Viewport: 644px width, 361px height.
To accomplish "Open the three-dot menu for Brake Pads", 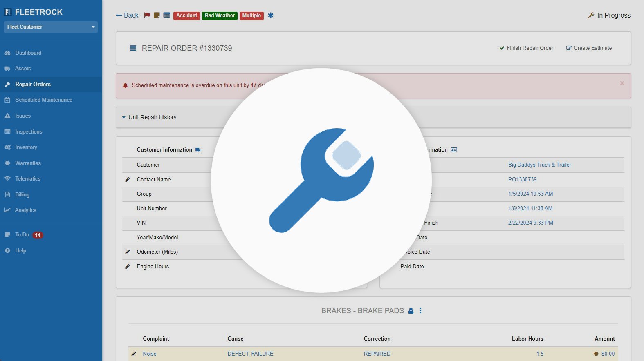I will (x=420, y=311).
